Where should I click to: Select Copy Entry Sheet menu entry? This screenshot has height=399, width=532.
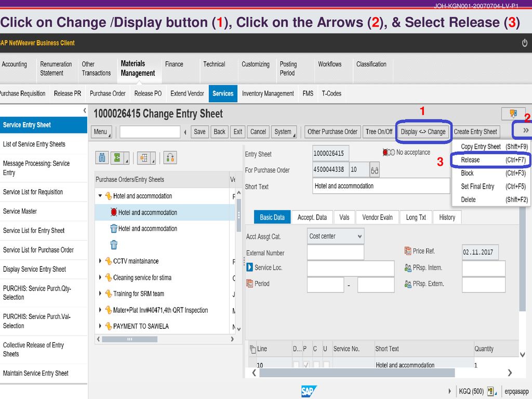tap(490, 147)
